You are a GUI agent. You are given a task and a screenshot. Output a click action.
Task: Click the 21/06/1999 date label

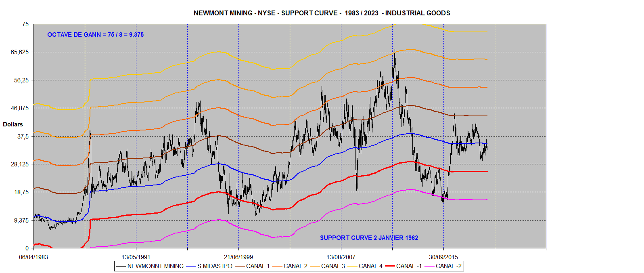[x=238, y=257]
